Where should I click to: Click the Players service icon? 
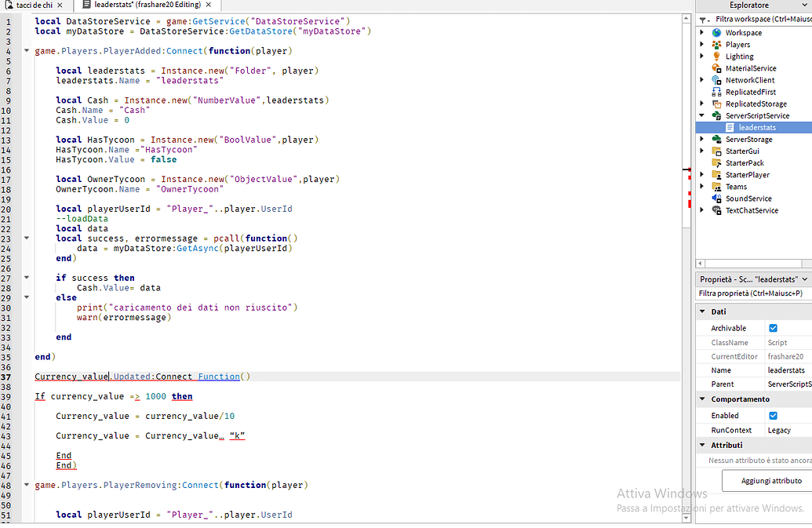pyautogui.click(x=717, y=45)
